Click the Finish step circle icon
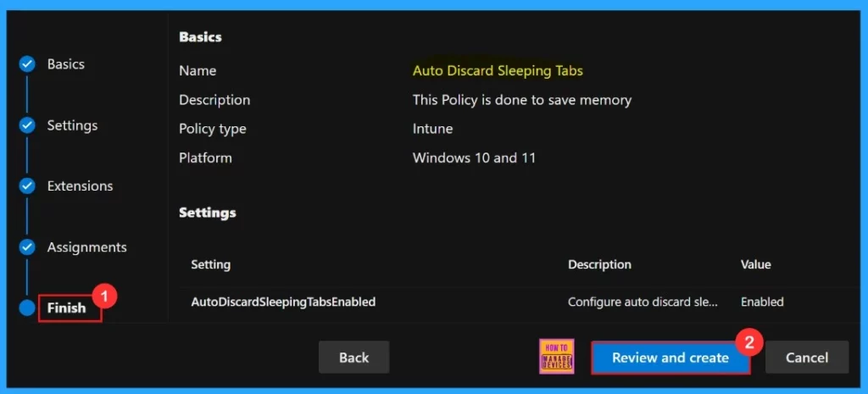 [27, 308]
